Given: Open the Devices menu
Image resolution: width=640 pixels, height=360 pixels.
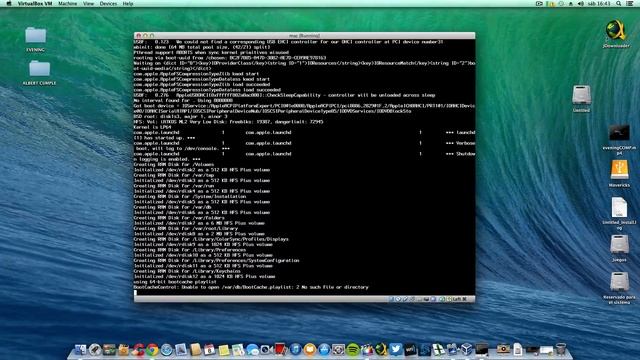Looking at the screenshot, I should coord(108,3).
